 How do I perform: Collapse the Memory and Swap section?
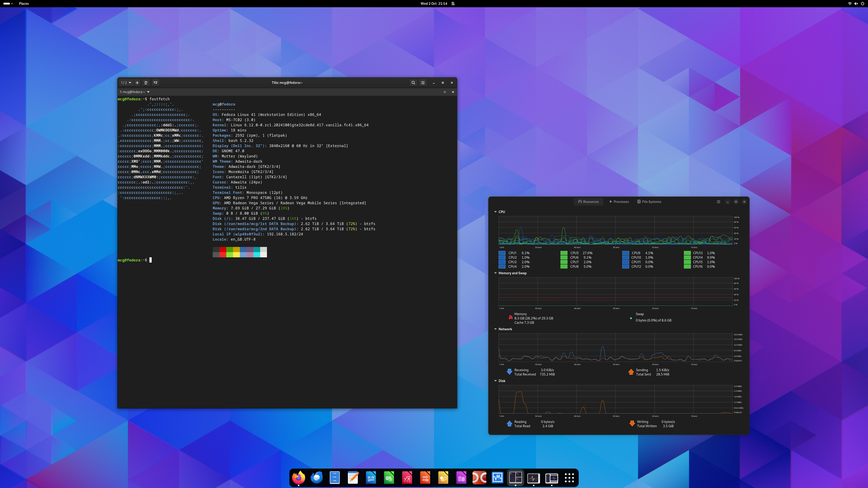[495, 273]
